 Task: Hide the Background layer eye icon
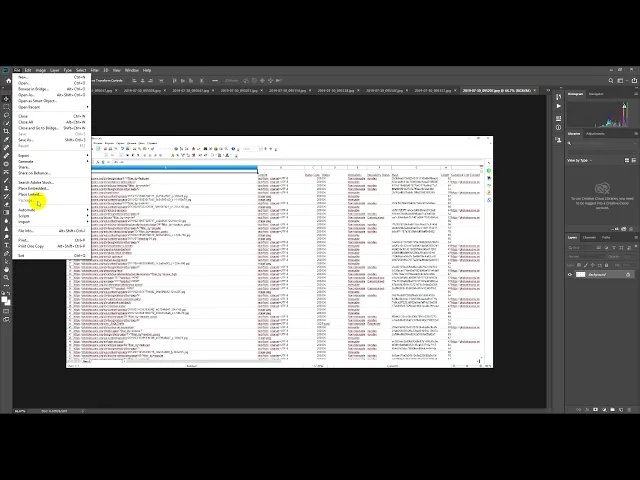point(570,275)
